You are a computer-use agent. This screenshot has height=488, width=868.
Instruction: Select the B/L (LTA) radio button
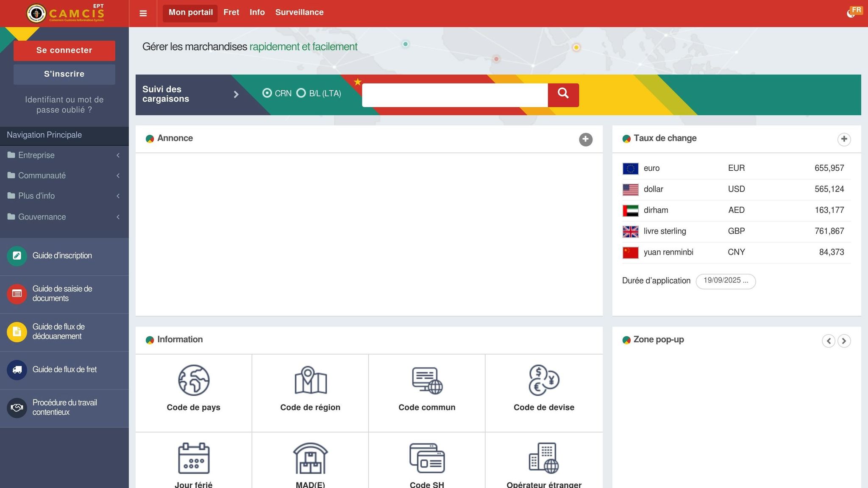(x=301, y=93)
